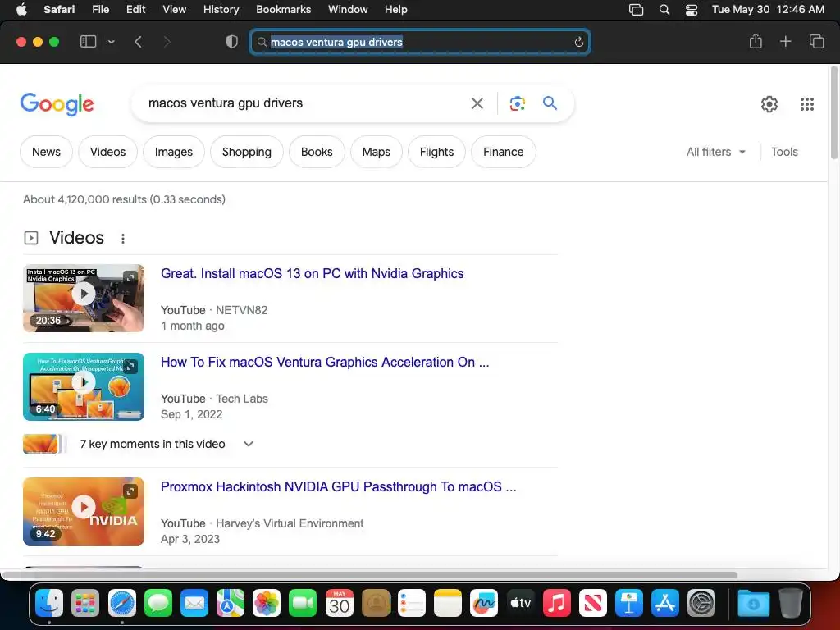Switch to Images results
This screenshot has width=840, height=630.
coord(174,152)
